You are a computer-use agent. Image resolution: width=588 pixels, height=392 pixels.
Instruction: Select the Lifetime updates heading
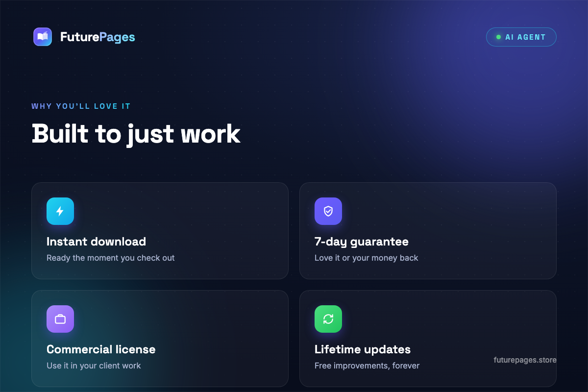tap(363, 349)
